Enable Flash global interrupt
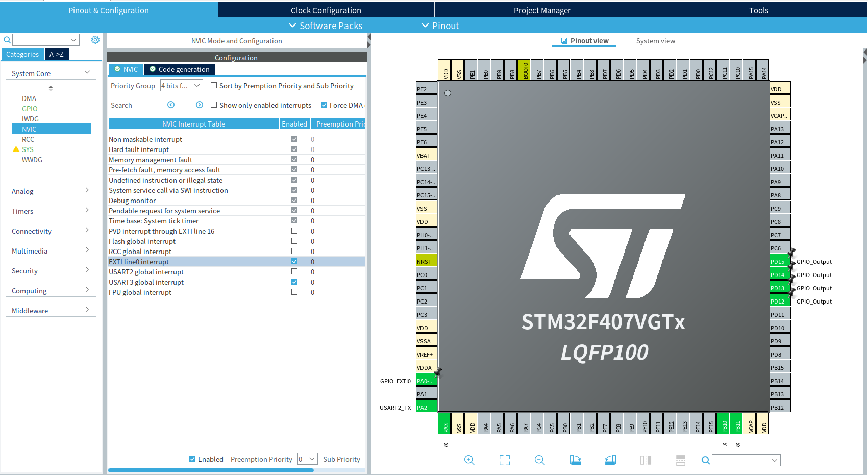Viewport: 868px width, 476px height. click(x=294, y=241)
